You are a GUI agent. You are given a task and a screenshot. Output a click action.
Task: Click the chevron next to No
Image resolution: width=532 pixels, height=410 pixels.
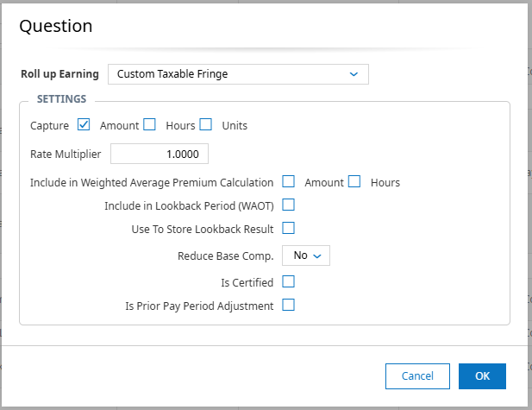pos(316,256)
